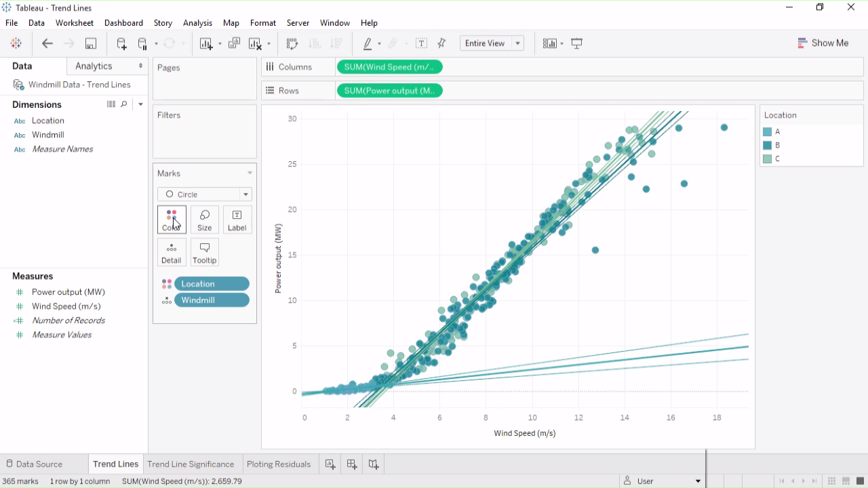Click the New Worksheet toolbar icon

click(x=206, y=43)
